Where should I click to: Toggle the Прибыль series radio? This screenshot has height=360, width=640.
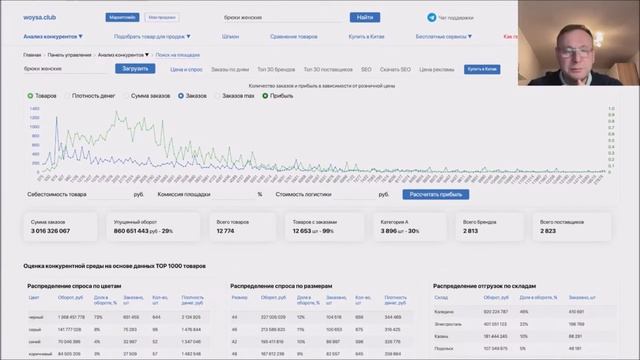tap(265, 96)
